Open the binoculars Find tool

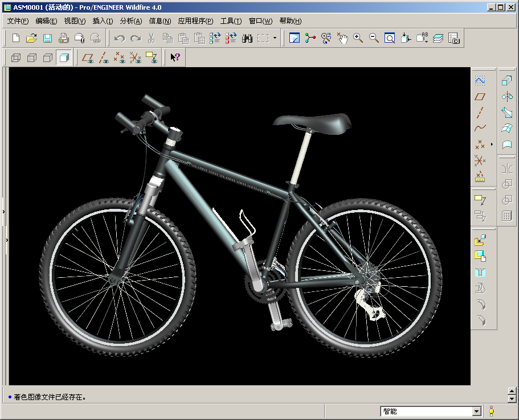click(247, 38)
